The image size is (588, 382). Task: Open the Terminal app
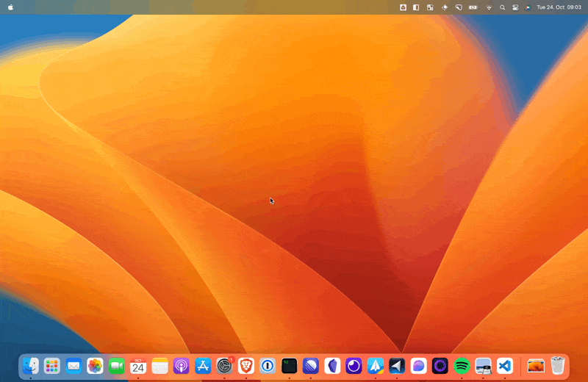point(290,365)
